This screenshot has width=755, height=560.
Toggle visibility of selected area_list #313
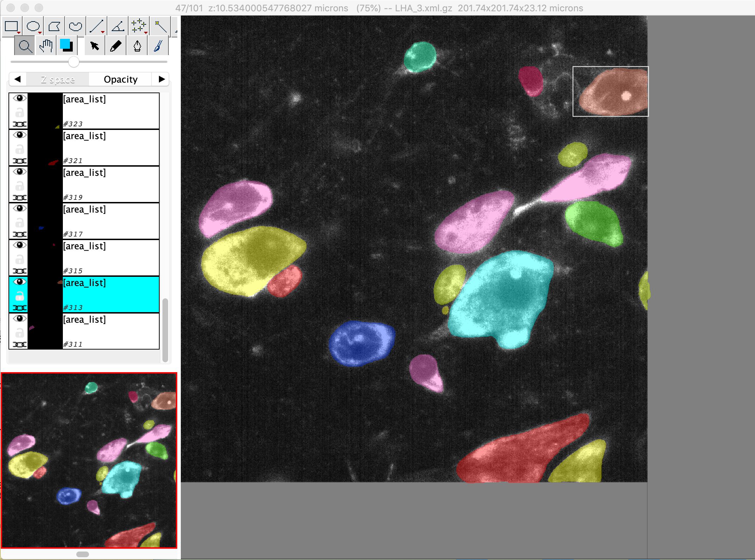point(20,282)
